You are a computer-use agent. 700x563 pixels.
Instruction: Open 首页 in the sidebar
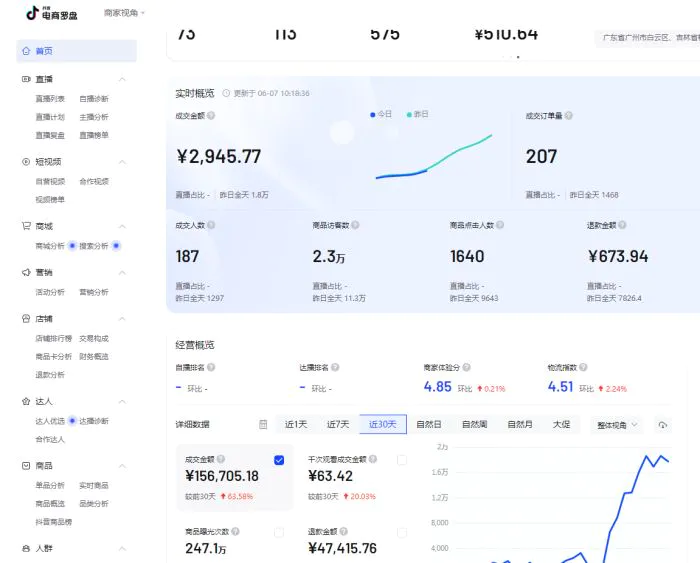[x=76, y=51]
